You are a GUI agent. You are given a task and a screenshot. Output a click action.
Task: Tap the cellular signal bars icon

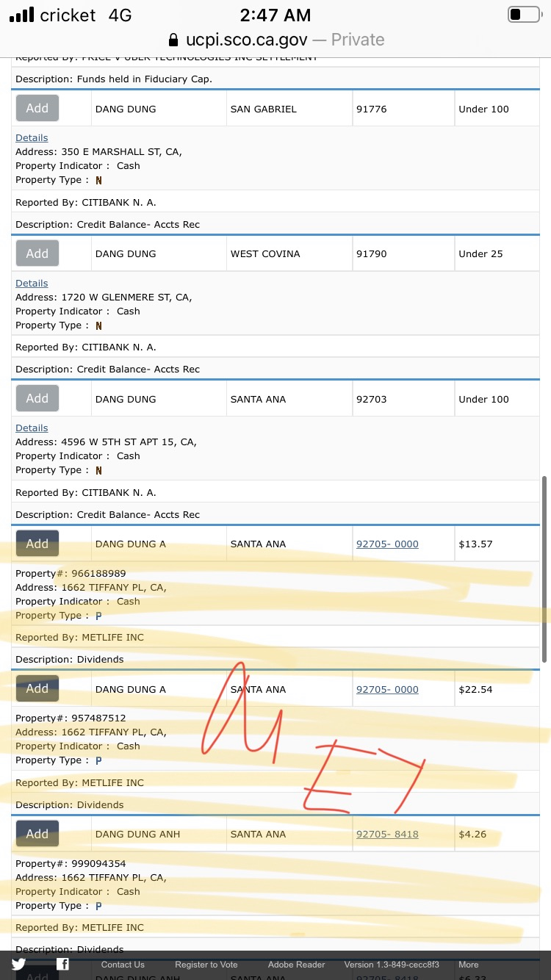(21, 15)
